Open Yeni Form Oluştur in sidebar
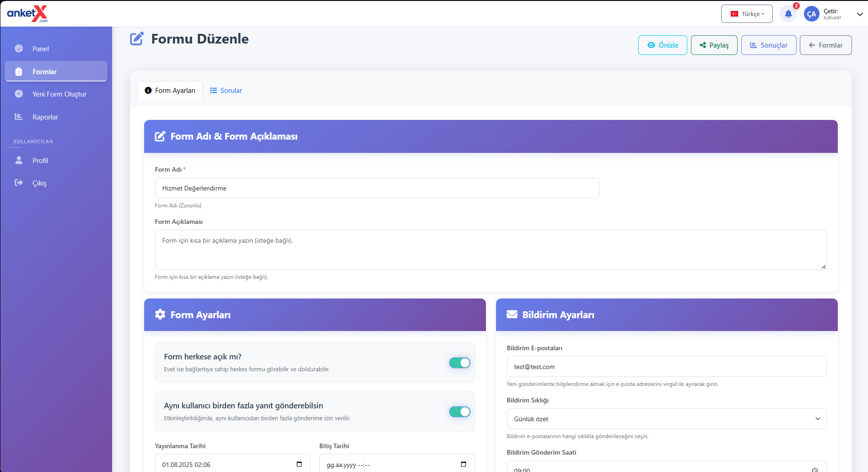Image resolution: width=868 pixels, height=472 pixels. (x=59, y=94)
